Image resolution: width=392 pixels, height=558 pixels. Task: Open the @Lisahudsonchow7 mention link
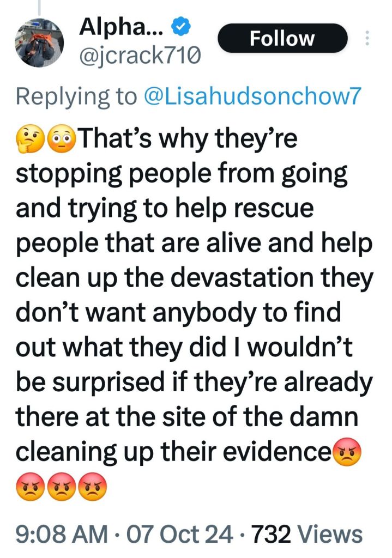(252, 96)
